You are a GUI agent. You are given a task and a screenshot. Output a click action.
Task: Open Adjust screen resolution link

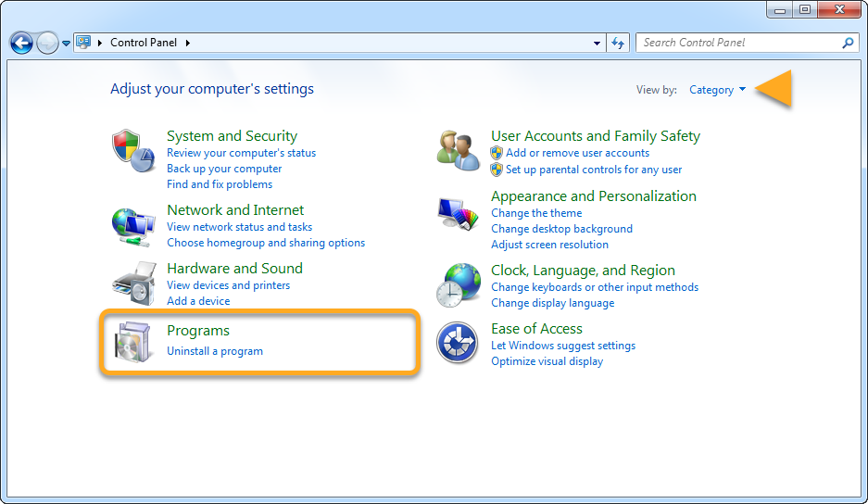pos(549,245)
